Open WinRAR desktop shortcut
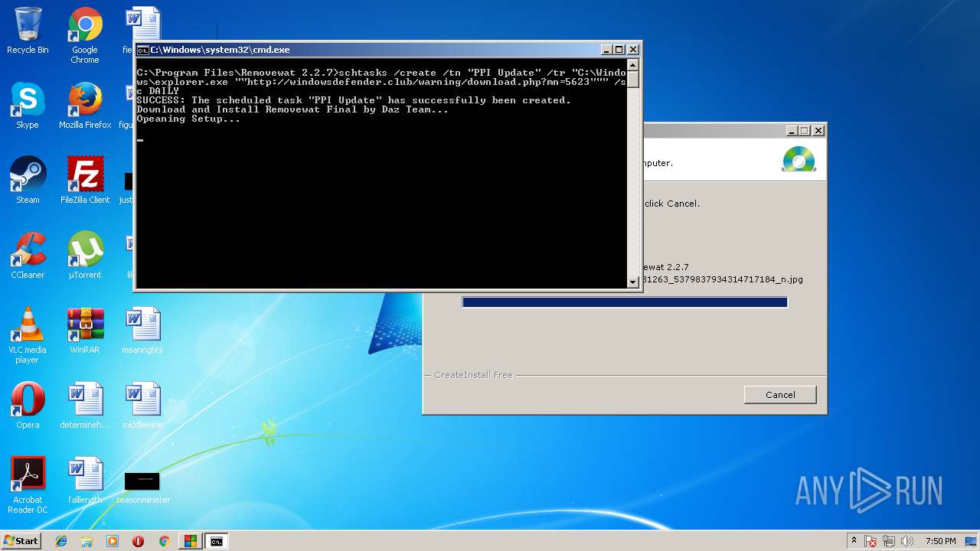Screen dimensions: 980x551 (85, 331)
